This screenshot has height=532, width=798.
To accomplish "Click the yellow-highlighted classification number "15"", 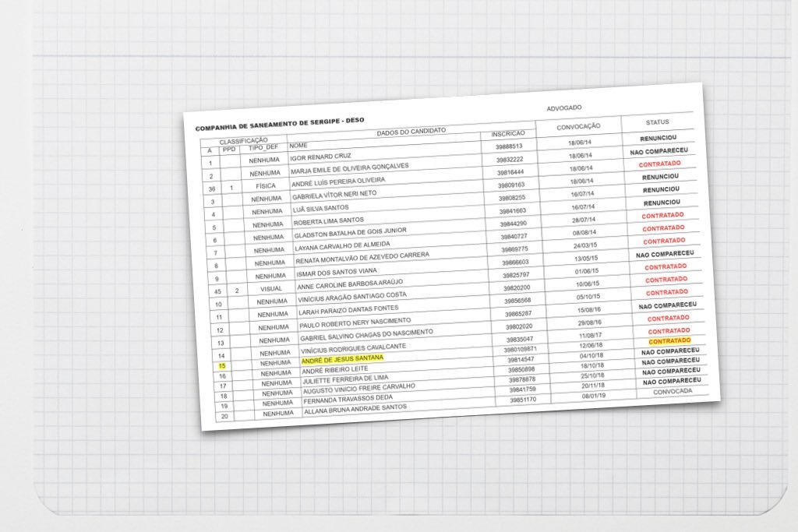I will pos(222,366).
